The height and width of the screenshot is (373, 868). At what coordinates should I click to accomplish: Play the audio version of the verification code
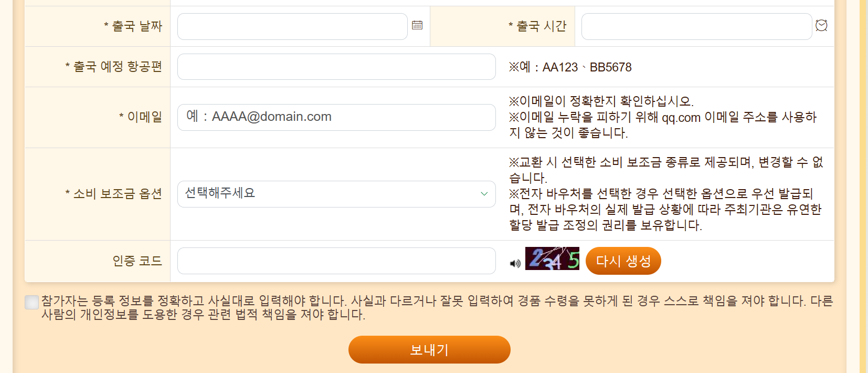(515, 263)
